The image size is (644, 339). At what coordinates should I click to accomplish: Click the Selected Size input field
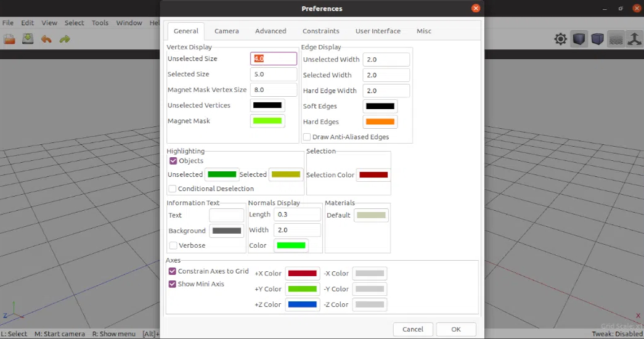pyautogui.click(x=274, y=75)
